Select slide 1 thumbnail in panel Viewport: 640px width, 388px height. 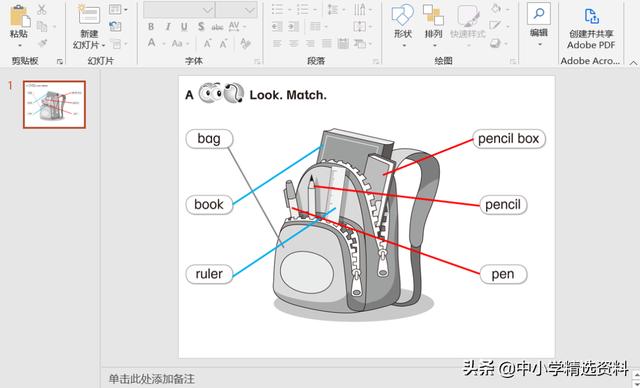(54, 104)
